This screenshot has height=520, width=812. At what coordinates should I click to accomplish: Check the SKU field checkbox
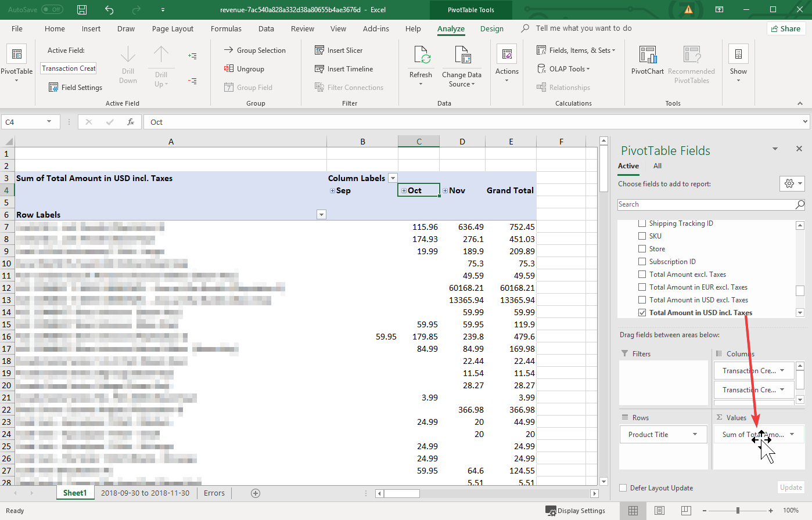[x=642, y=236]
